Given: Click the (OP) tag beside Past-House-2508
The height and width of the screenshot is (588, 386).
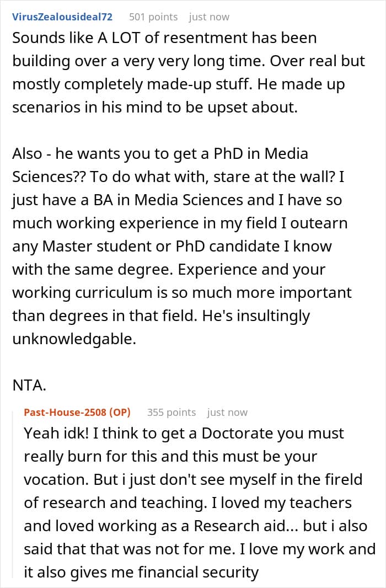Looking at the screenshot, I should click(x=120, y=413).
